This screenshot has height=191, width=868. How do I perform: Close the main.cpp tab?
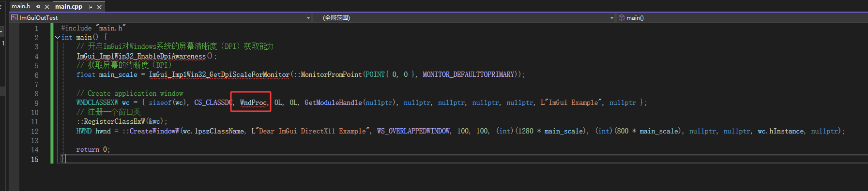click(99, 7)
